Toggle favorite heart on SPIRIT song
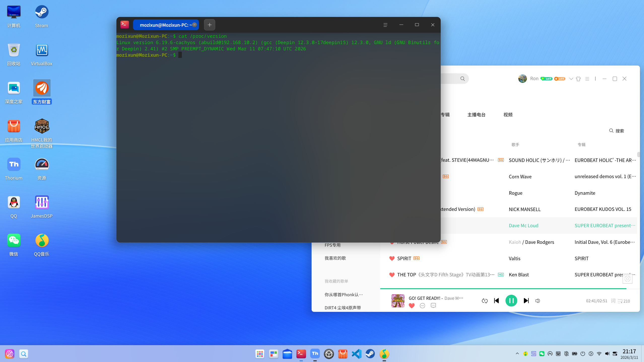The width and height of the screenshot is (644, 362). [x=392, y=258]
